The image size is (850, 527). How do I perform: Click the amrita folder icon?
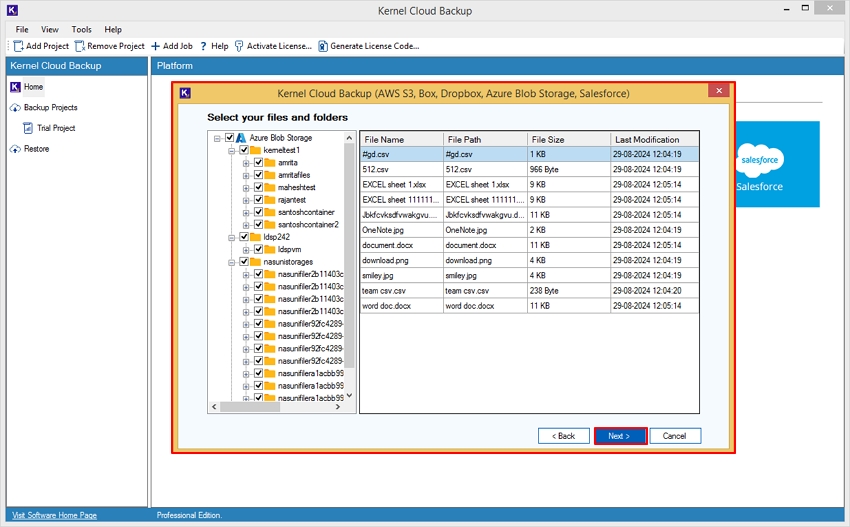point(270,163)
